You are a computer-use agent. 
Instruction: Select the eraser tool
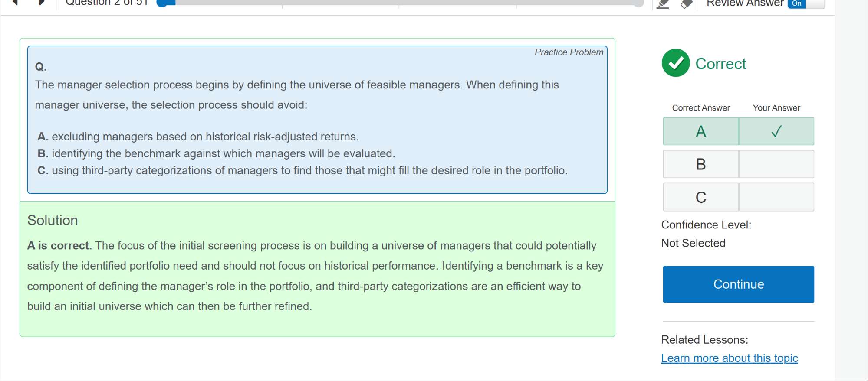pyautogui.click(x=686, y=4)
